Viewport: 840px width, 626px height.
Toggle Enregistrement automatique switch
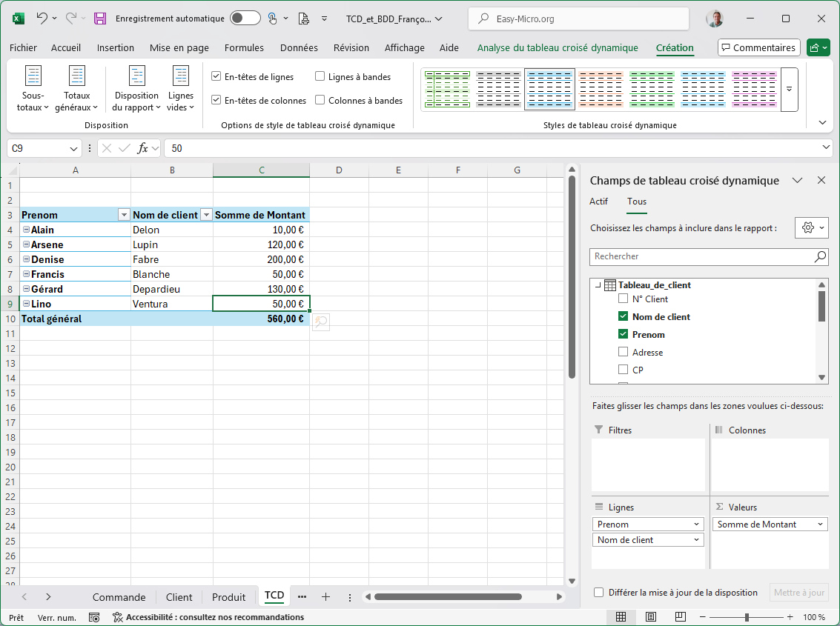(x=245, y=19)
